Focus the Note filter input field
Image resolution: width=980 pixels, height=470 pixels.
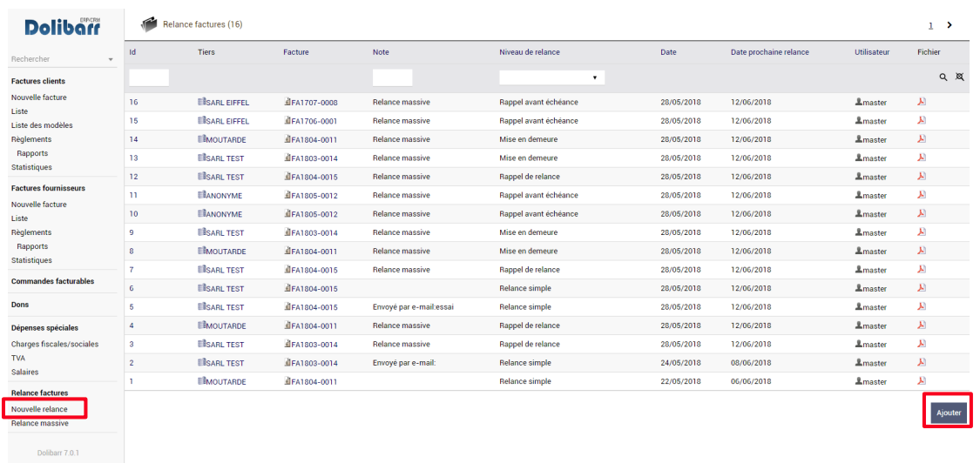pyautogui.click(x=393, y=77)
